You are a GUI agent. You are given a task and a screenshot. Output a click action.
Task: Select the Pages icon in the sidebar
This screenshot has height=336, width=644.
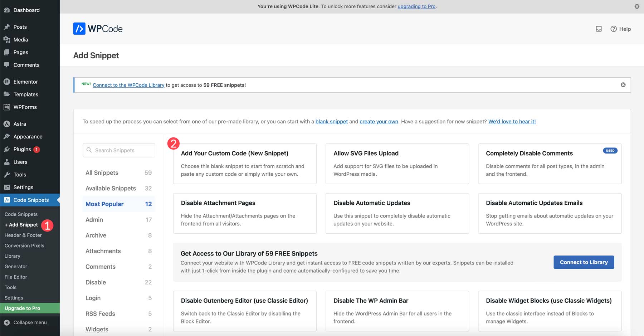click(7, 52)
